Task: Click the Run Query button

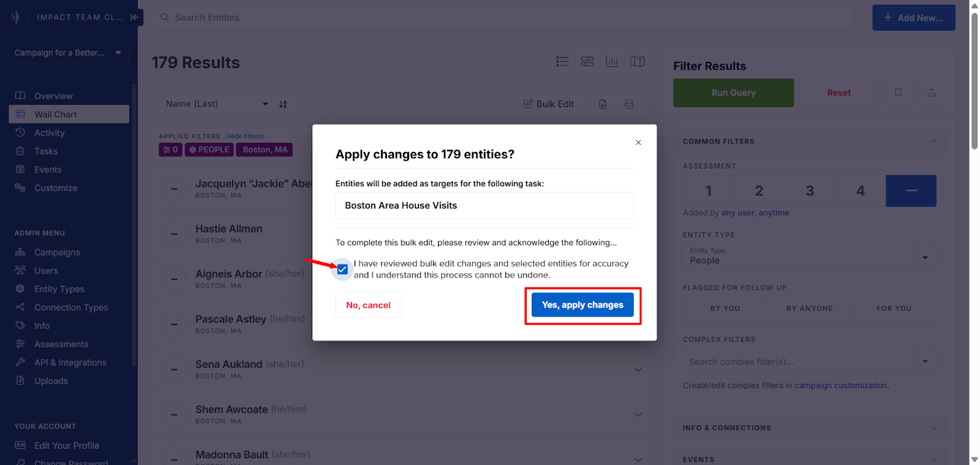Action: click(x=733, y=93)
